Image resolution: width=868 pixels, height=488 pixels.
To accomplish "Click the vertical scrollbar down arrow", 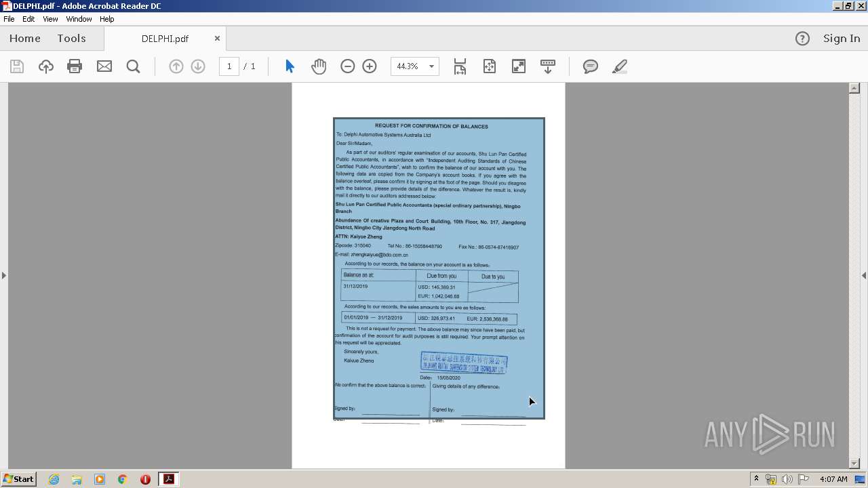I will [854, 463].
